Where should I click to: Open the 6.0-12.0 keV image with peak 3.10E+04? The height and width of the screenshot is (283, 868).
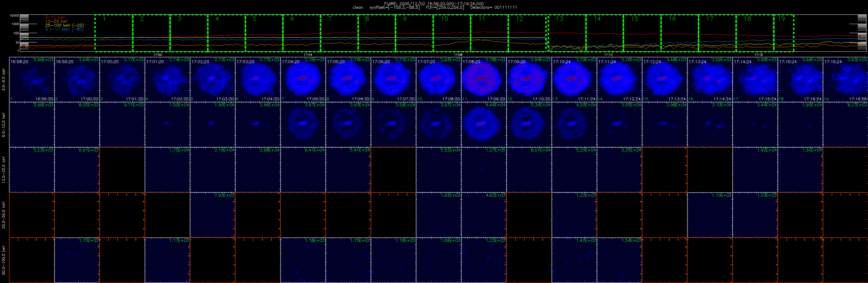[x=710, y=125]
